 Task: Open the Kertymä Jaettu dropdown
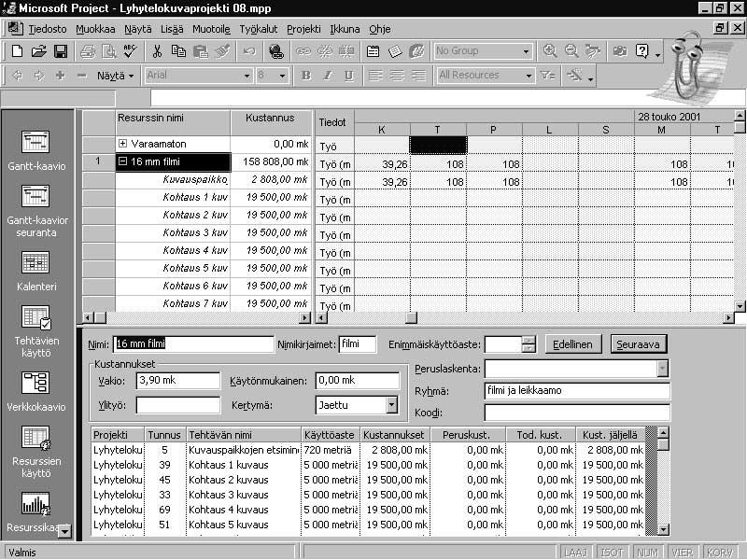pos(391,405)
